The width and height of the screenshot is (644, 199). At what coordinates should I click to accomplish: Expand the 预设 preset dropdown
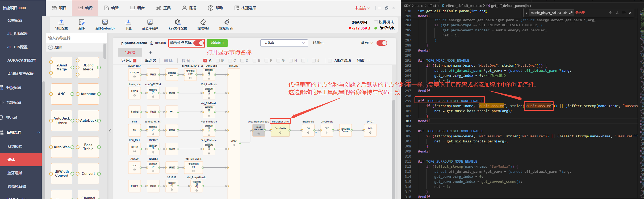pyautogui.click(x=363, y=61)
